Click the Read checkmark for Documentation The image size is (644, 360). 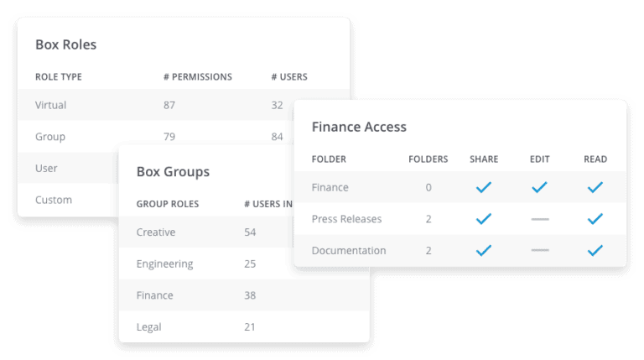click(595, 250)
